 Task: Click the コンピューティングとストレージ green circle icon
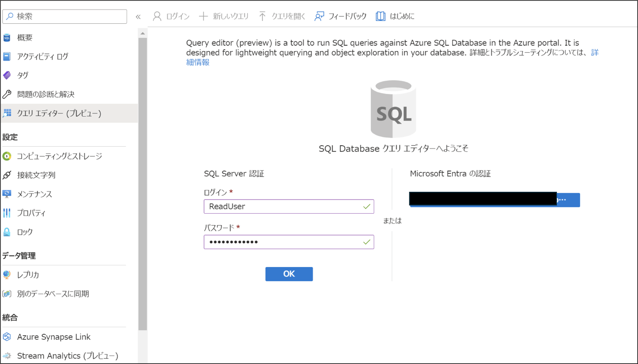tap(6, 156)
